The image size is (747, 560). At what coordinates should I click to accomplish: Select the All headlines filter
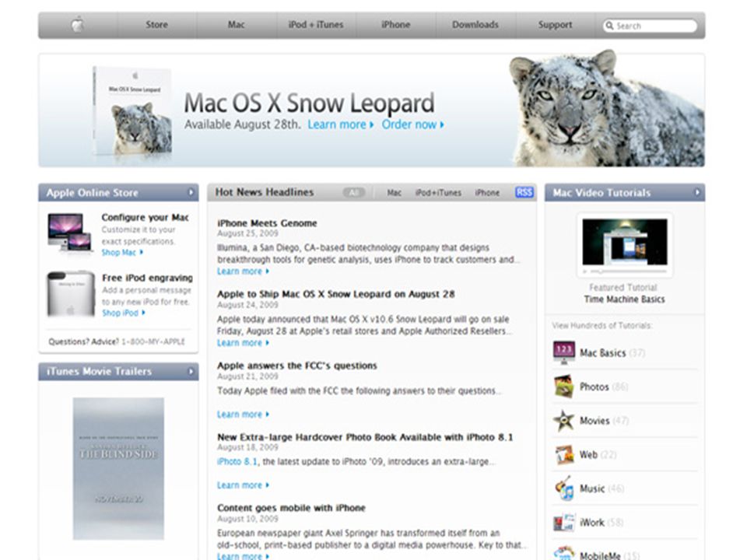tap(353, 192)
